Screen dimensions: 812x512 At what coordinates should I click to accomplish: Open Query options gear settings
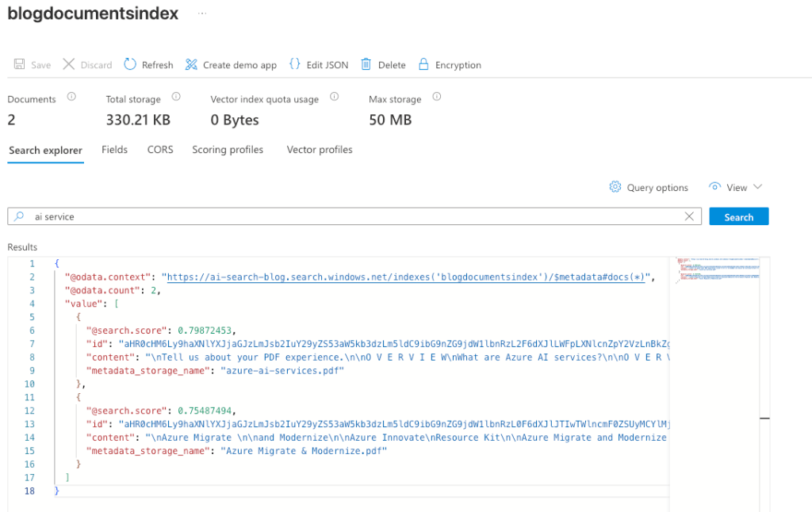615,187
